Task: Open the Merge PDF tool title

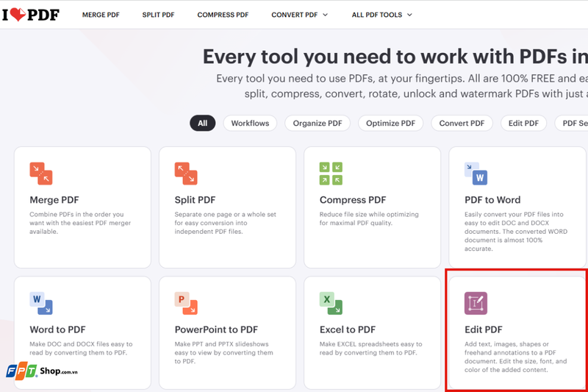Action: [54, 200]
